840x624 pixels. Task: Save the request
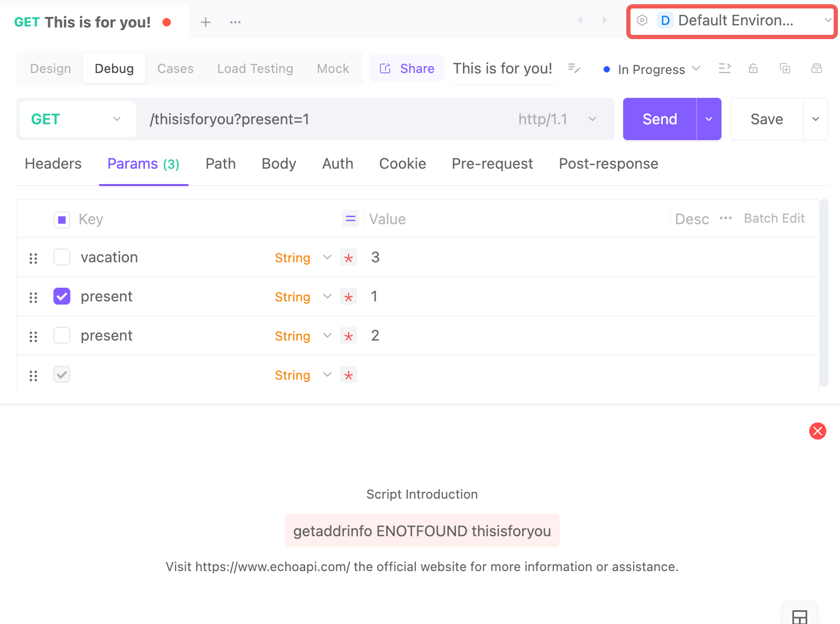point(767,119)
